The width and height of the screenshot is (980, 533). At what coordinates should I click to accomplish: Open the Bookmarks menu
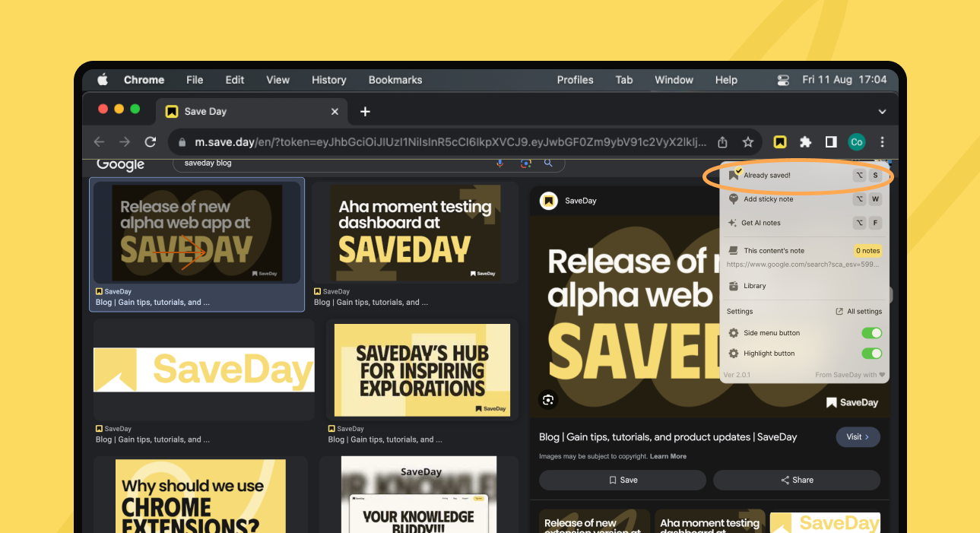pyautogui.click(x=395, y=80)
